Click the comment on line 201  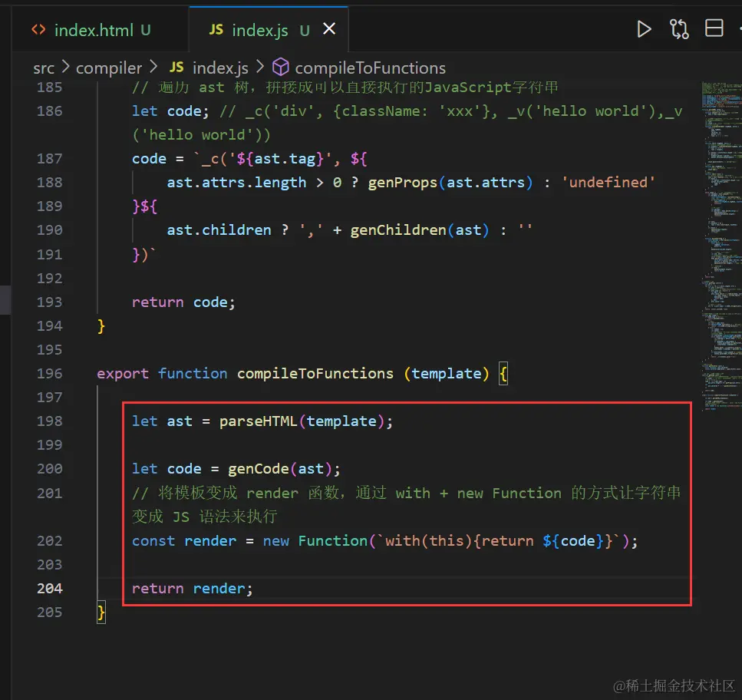point(406,504)
